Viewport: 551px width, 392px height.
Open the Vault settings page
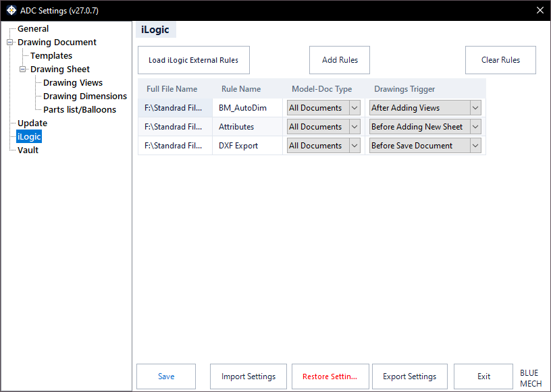(28, 150)
